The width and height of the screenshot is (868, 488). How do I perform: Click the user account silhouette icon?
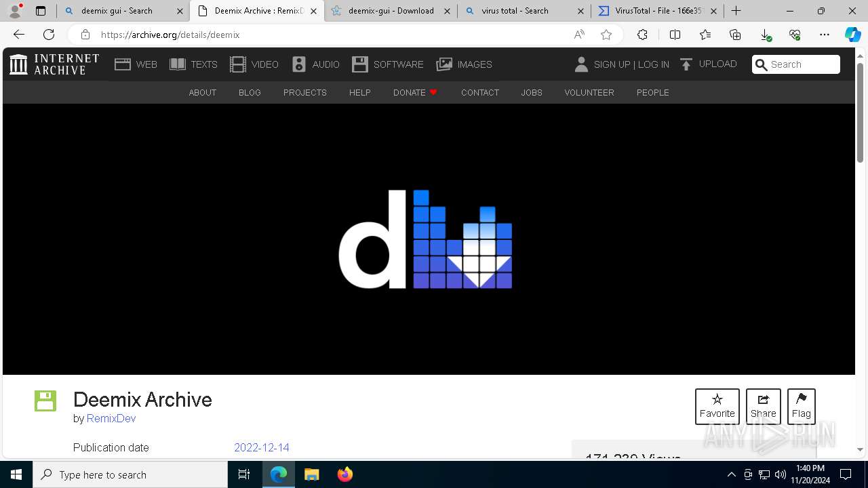point(581,64)
